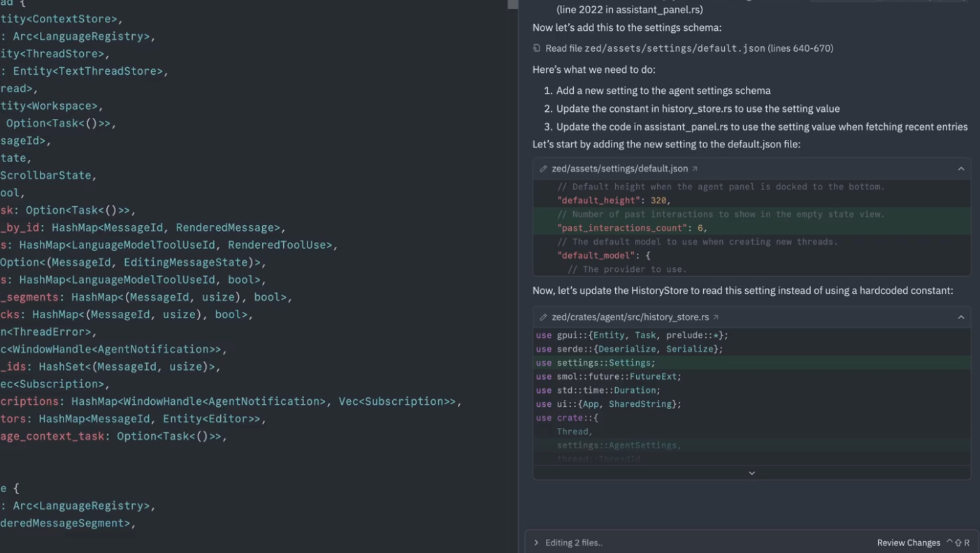Click the open-file arrow icon after default.json
The width and height of the screenshot is (980, 553).
695,168
